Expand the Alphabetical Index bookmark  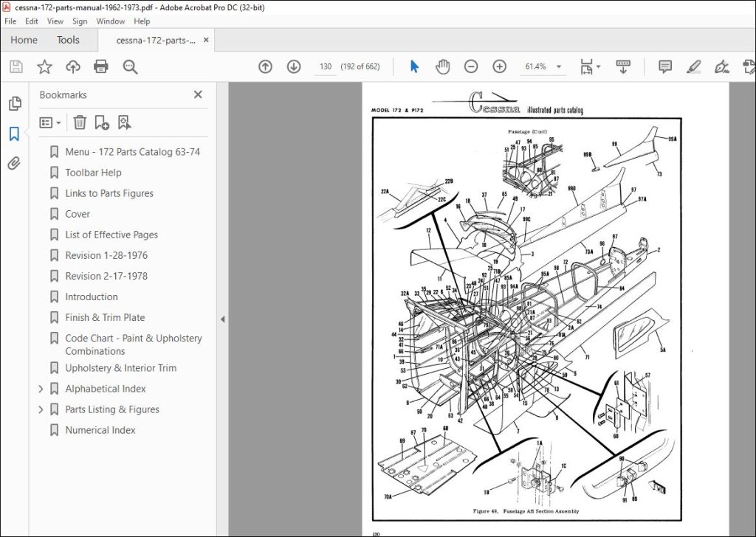[x=41, y=389]
